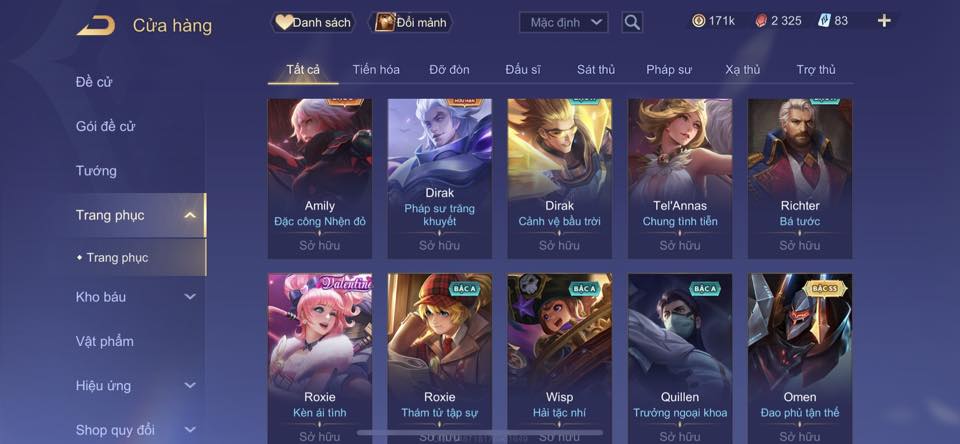The width and height of the screenshot is (960, 444).
Task: Select the Omen Đao phủ tận thế skin card
Action: pyautogui.click(x=800, y=358)
